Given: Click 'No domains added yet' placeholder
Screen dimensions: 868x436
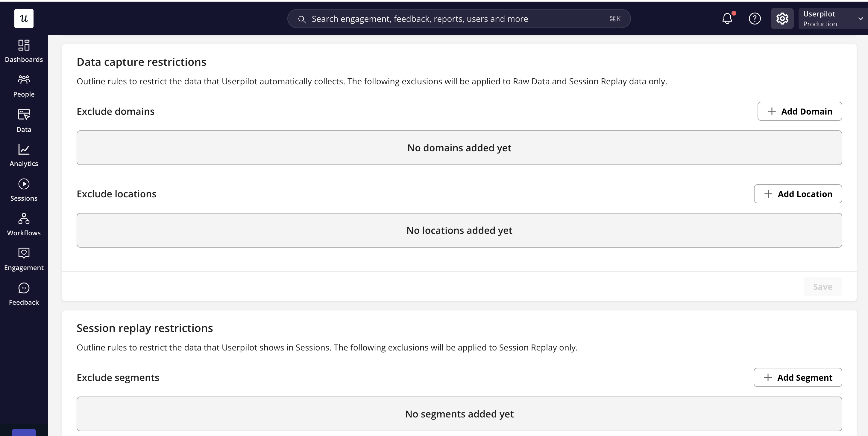Looking at the screenshot, I should click(459, 147).
